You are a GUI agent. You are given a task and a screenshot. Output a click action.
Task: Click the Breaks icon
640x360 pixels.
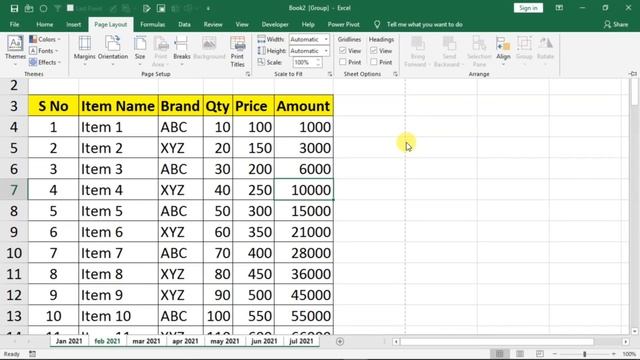[182, 51]
